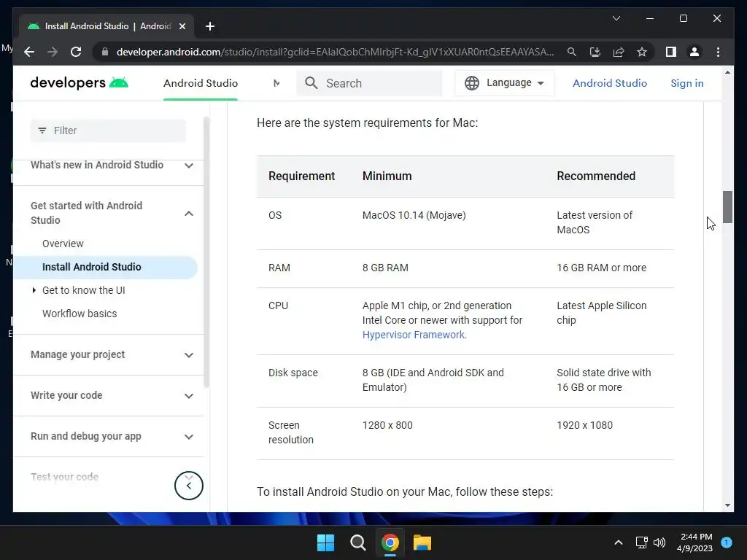Click the forward navigation arrow
Viewport: 747px width, 560px height.
tap(53, 52)
